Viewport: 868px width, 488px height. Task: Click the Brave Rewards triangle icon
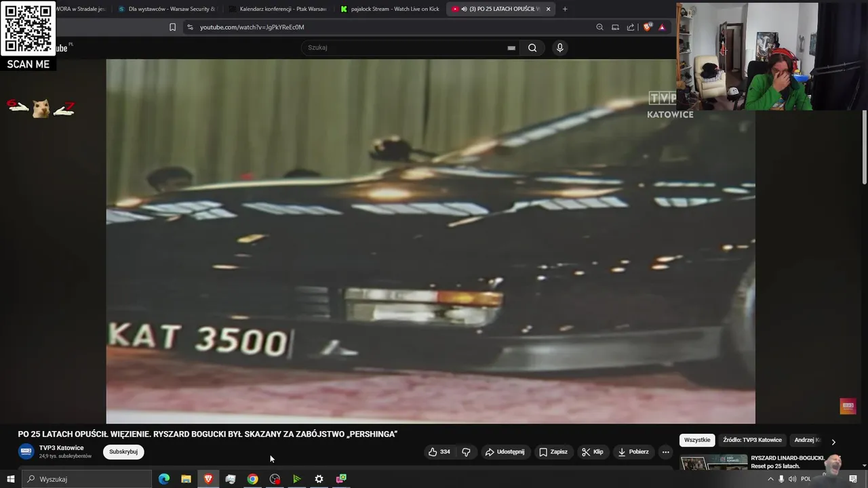coord(662,27)
